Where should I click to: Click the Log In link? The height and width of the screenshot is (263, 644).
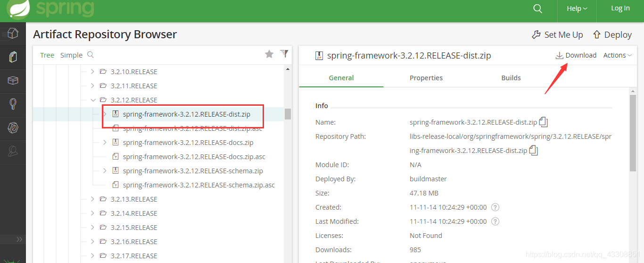click(620, 8)
